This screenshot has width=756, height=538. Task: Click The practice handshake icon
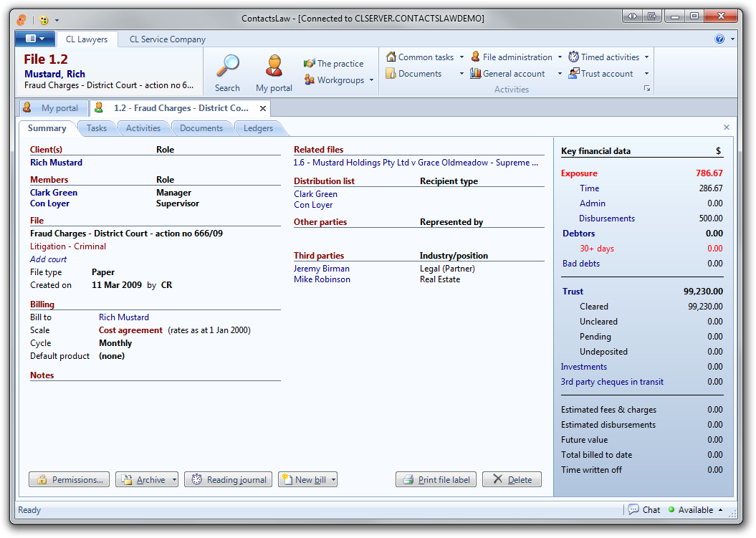point(309,64)
